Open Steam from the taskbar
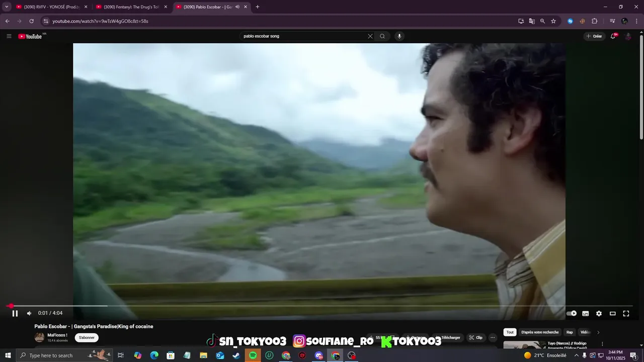 (236, 355)
